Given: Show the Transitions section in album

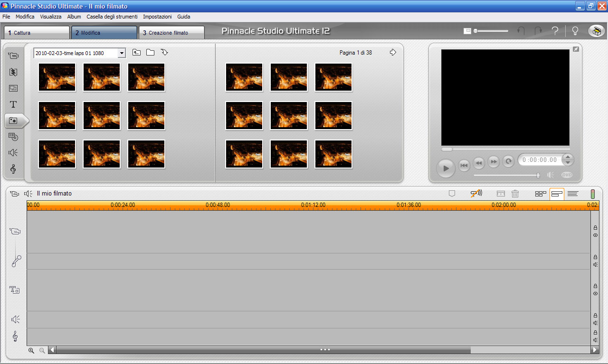Looking at the screenshot, I should point(13,72).
